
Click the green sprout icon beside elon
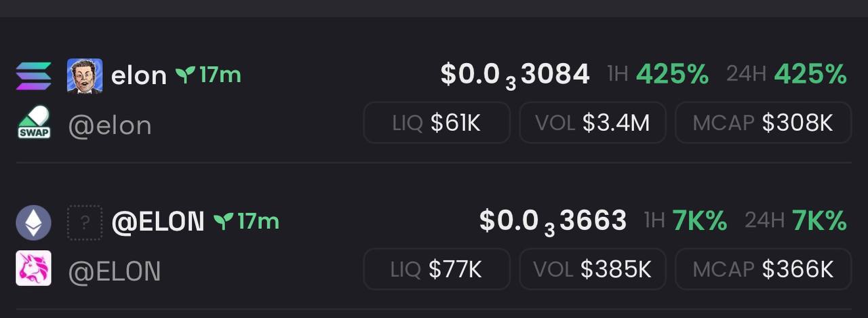pyautogui.click(x=185, y=75)
